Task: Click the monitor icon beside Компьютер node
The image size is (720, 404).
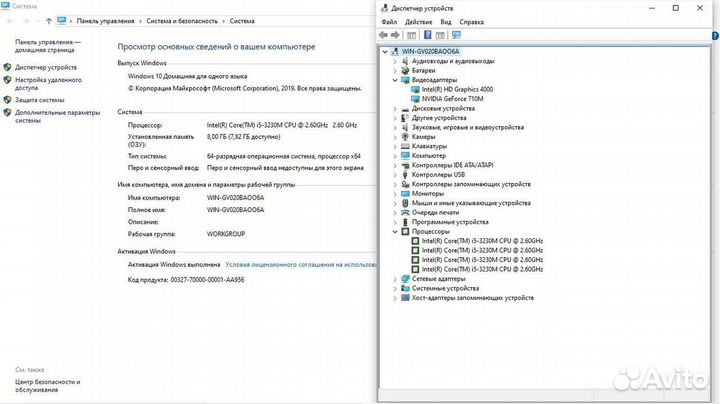Action: (x=405, y=156)
